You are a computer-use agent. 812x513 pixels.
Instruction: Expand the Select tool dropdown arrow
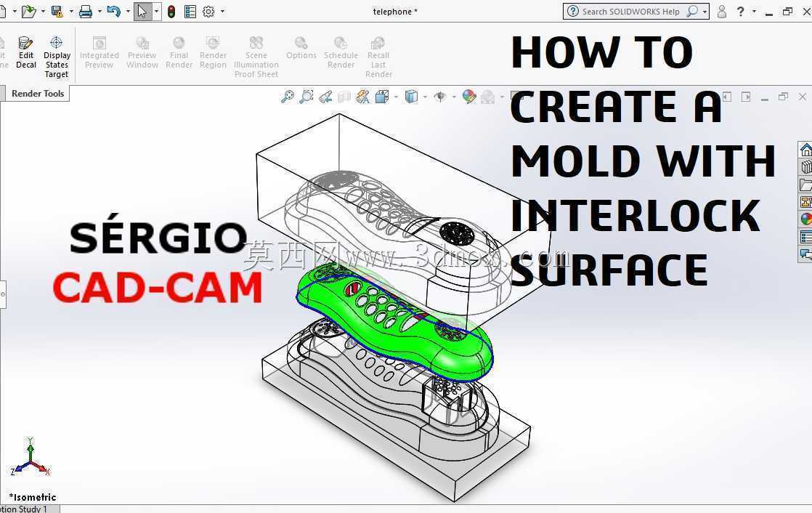pos(156,12)
